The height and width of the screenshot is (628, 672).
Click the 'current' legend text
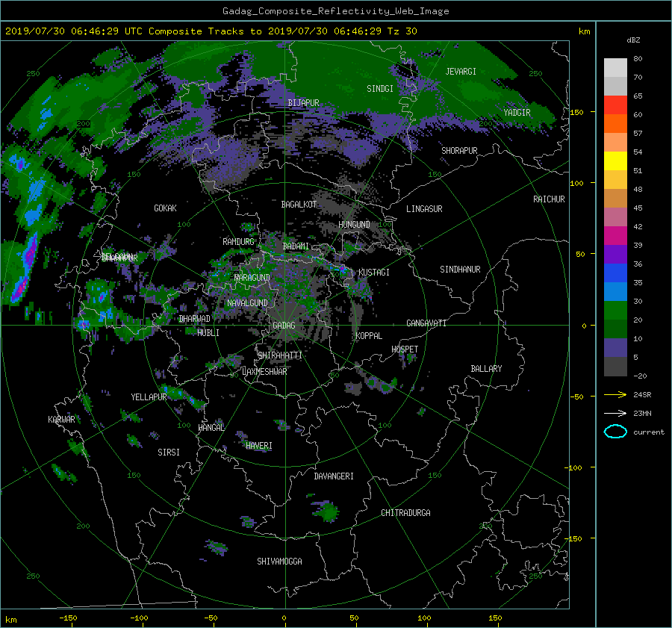point(648,432)
